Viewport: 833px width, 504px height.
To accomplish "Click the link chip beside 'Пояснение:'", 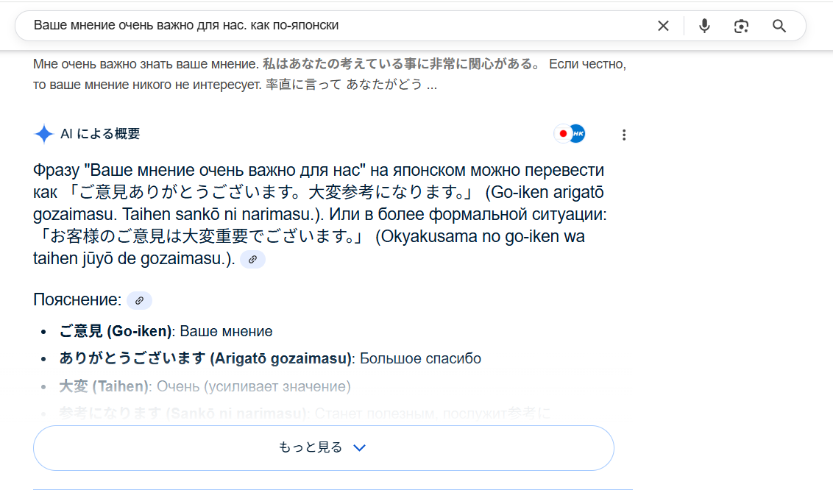I will [139, 300].
